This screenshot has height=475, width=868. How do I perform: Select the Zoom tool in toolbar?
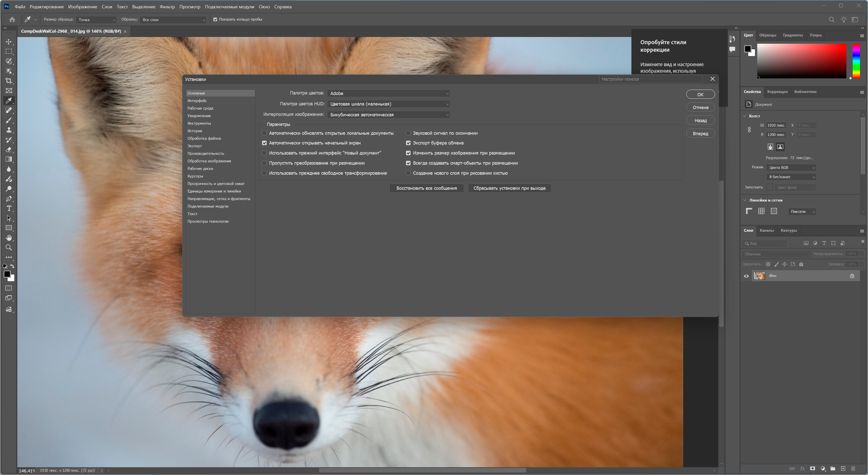(x=9, y=248)
